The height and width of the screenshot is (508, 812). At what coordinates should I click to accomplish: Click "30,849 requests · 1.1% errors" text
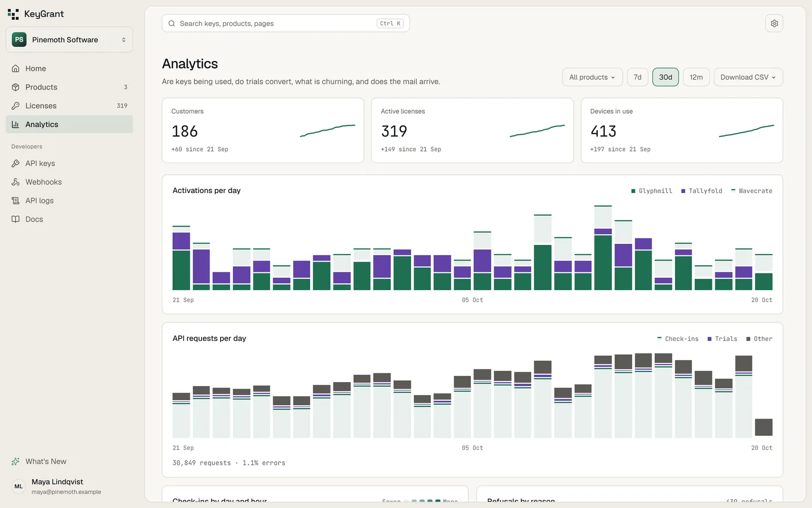tap(229, 463)
